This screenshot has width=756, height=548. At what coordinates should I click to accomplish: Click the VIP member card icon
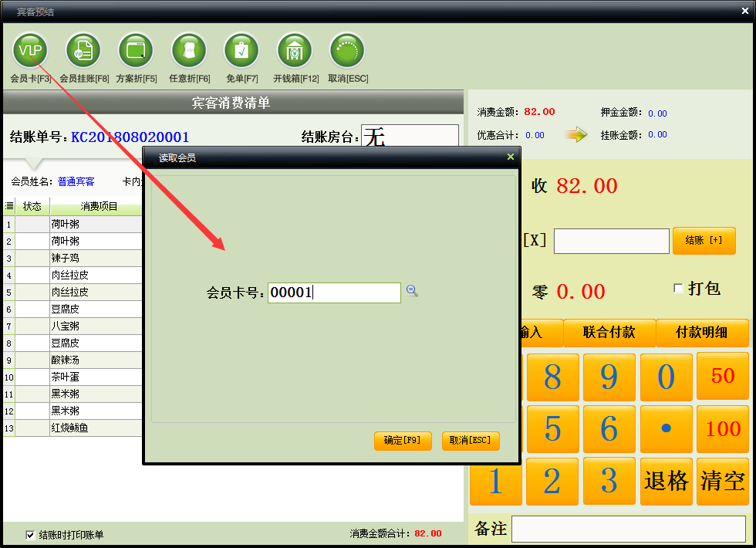click(31, 51)
